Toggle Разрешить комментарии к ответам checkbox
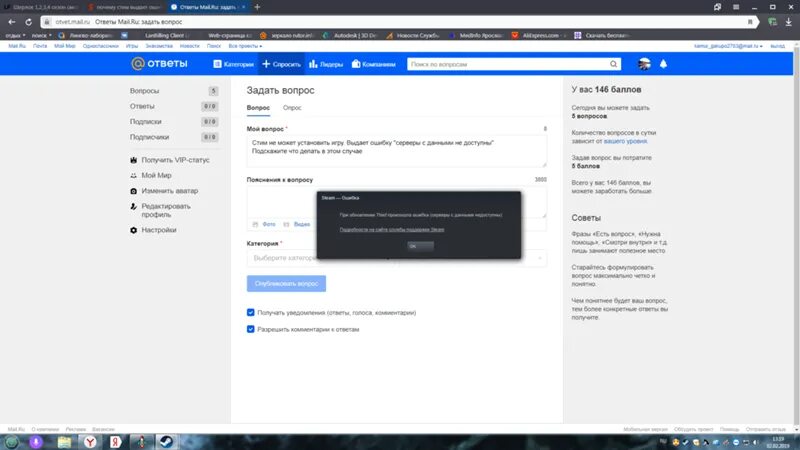The image size is (800, 450). tap(251, 329)
